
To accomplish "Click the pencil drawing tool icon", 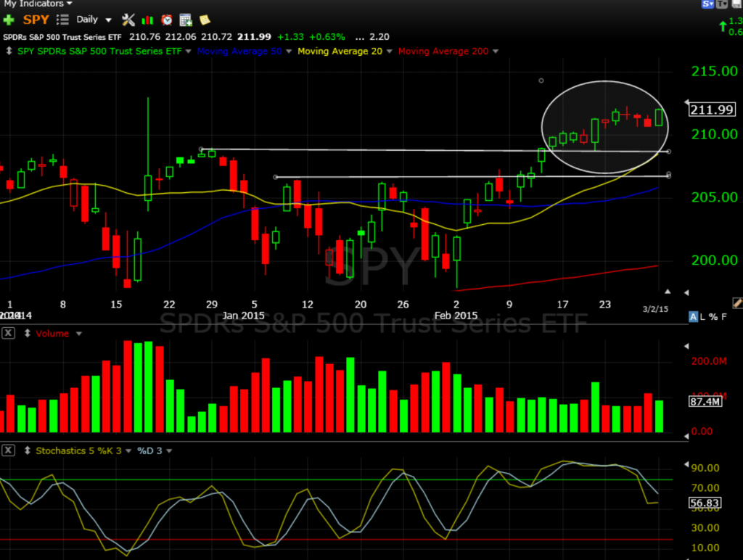I will coord(737,303).
